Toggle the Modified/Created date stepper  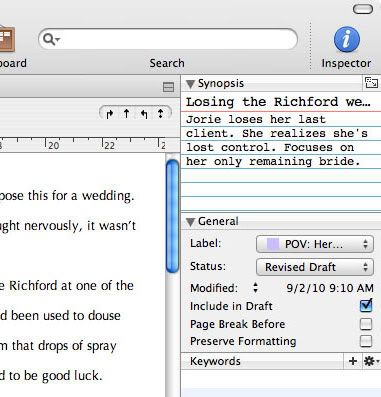click(255, 288)
